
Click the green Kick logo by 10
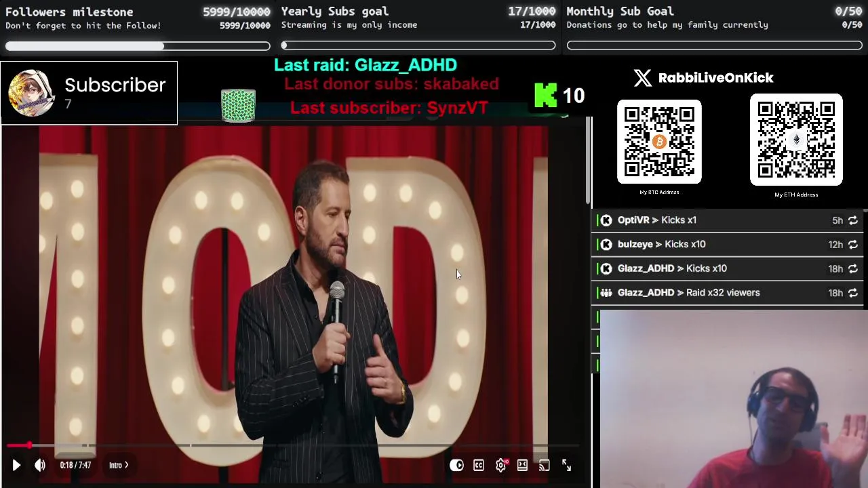coord(545,96)
